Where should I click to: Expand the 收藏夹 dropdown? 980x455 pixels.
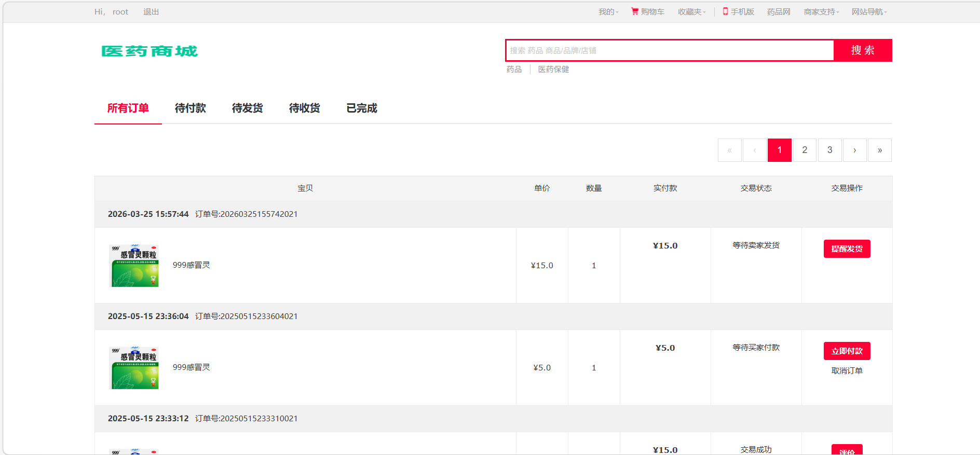pyautogui.click(x=692, y=12)
